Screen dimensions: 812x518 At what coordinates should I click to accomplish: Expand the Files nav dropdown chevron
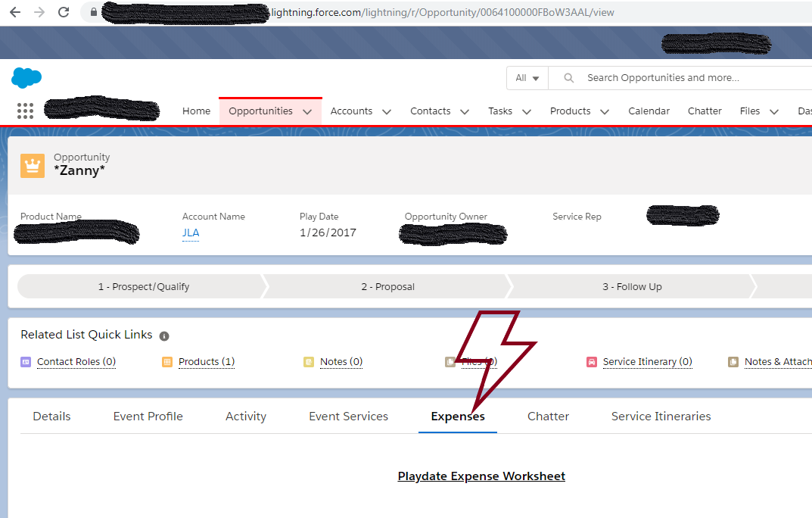[x=774, y=112]
